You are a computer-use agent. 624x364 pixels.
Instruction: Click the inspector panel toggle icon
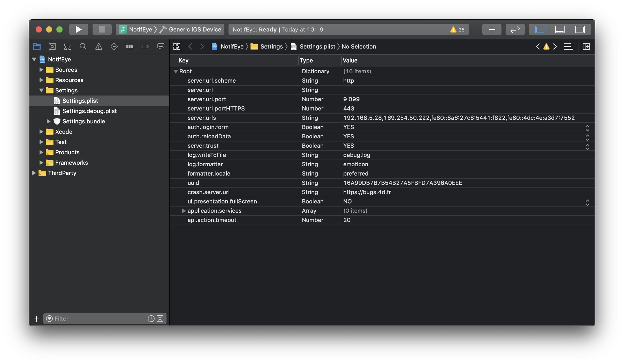(x=581, y=29)
